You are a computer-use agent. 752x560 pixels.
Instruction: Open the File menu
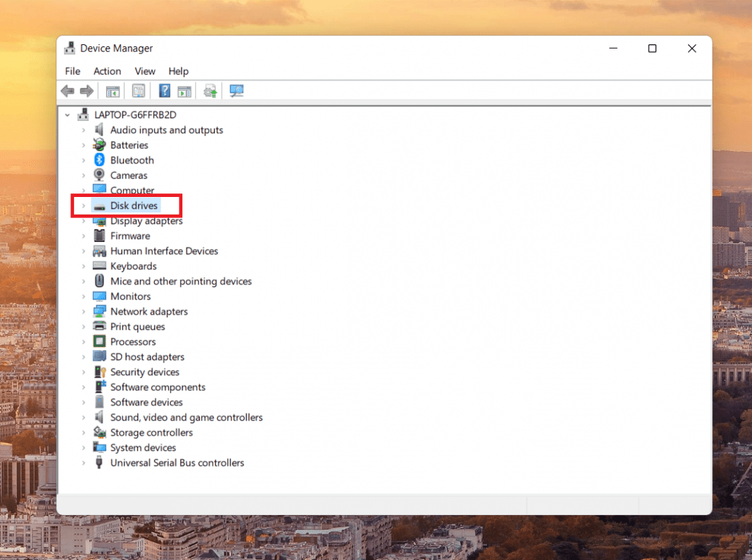pyautogui.click(x=72, y=71)
